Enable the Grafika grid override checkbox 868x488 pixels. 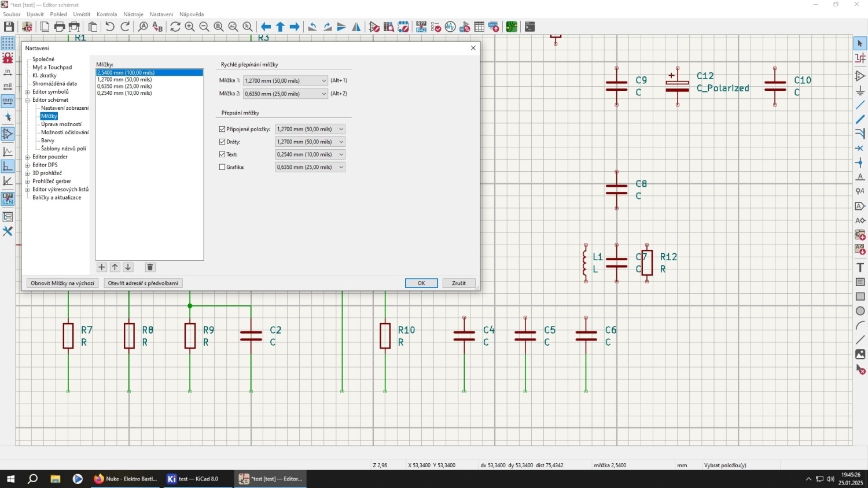(x=222, y=167)
